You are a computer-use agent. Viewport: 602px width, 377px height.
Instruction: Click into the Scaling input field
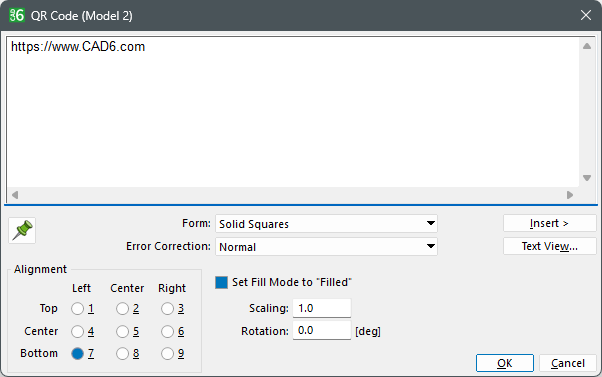322,308
